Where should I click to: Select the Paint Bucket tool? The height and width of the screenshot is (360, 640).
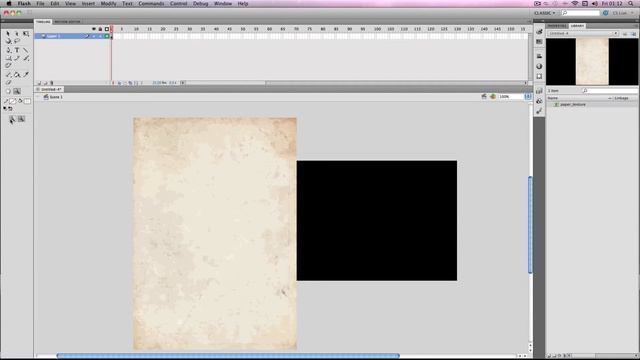coord(17,75)
